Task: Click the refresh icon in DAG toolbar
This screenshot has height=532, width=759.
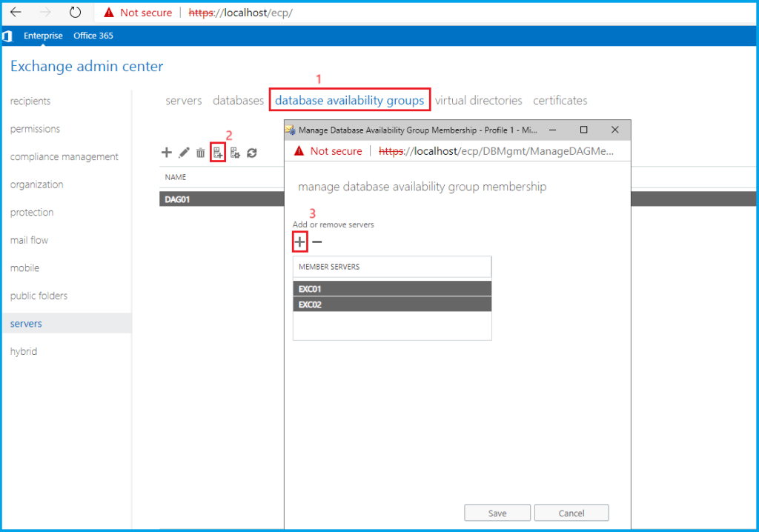Action: (252, 153)
